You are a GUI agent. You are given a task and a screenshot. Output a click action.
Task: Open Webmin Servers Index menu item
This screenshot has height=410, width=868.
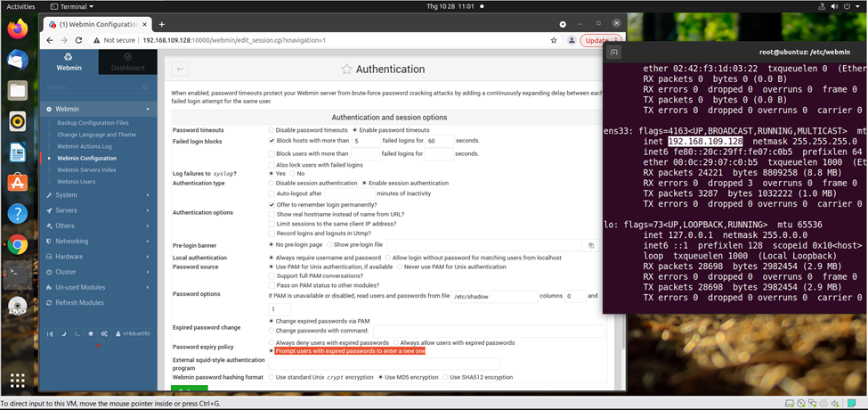(x=86, y=170)
